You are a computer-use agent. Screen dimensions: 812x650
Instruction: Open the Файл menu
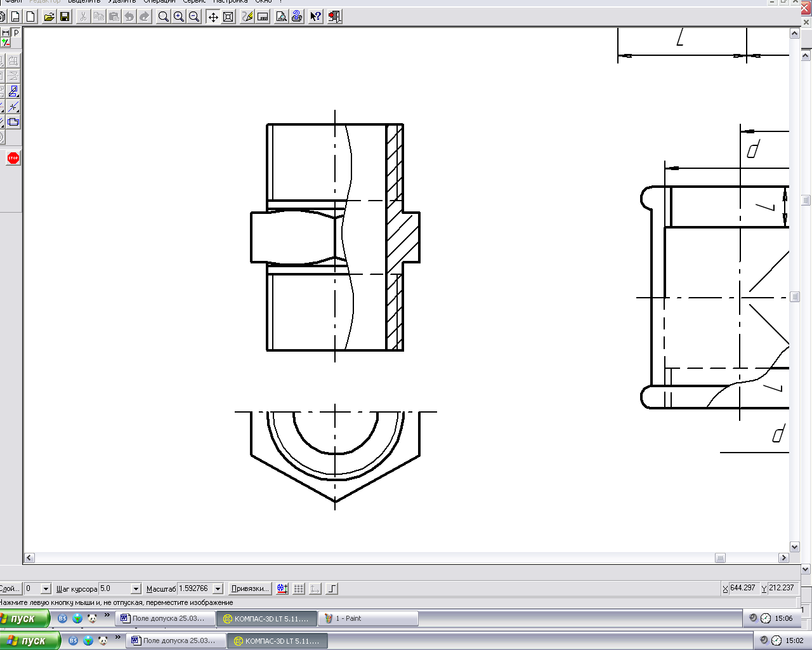[x=13, y=2]
